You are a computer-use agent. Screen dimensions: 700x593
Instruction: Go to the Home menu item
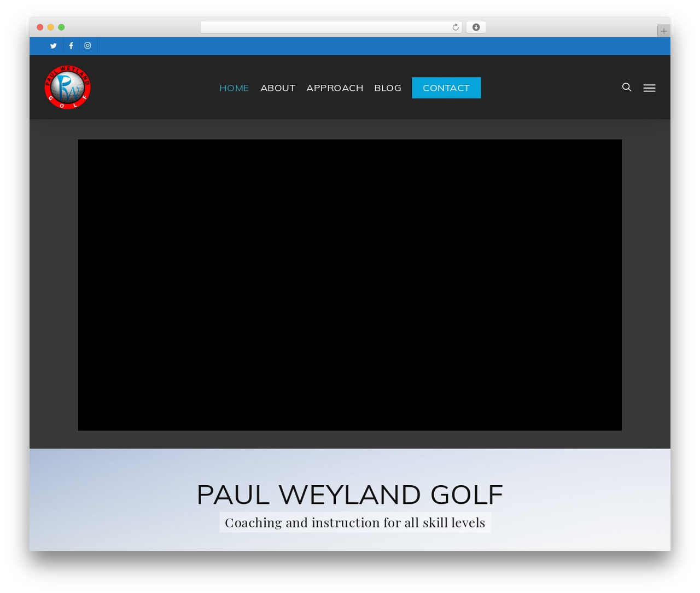coord(234,88)
